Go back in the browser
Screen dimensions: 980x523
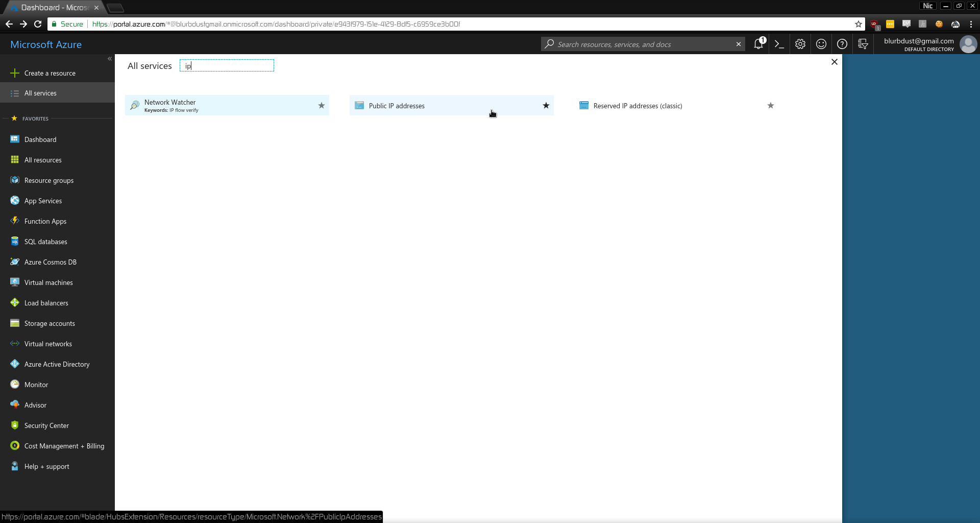click(x=9, y=24)
